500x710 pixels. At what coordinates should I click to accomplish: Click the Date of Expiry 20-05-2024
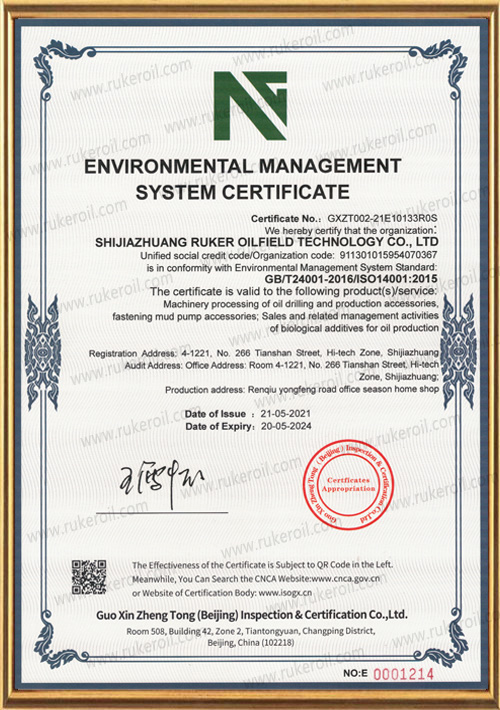248,427
